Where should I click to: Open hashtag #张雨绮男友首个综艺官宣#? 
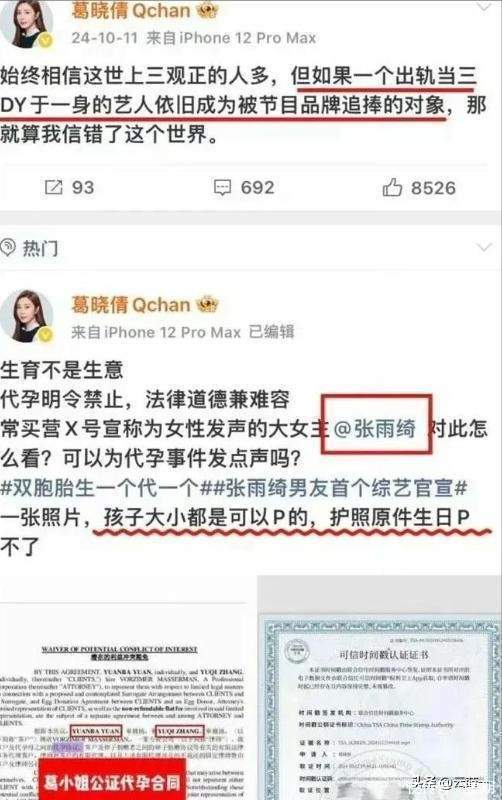coord(336,488)
